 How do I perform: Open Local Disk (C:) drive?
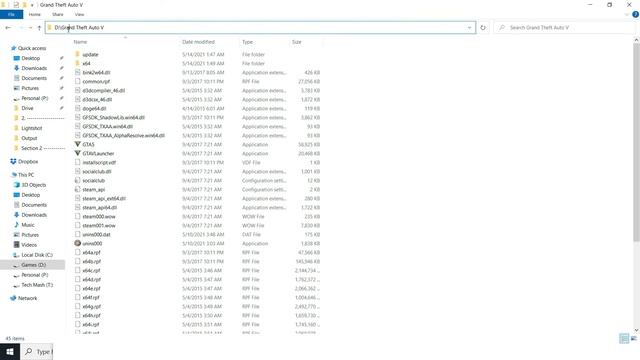click(37, 255)
